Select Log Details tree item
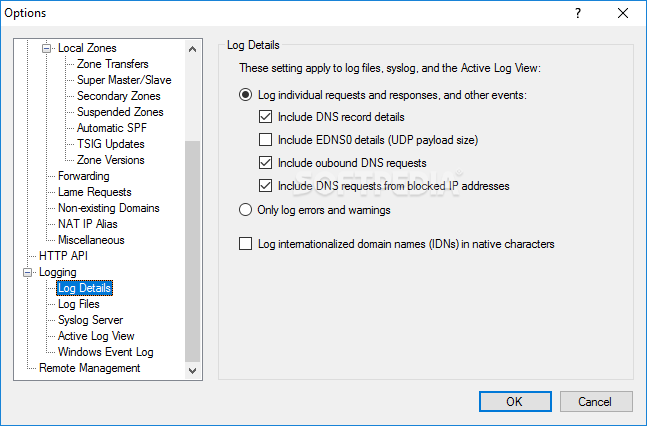This screenshot has height=426, width=647. [x=85, y=288]
